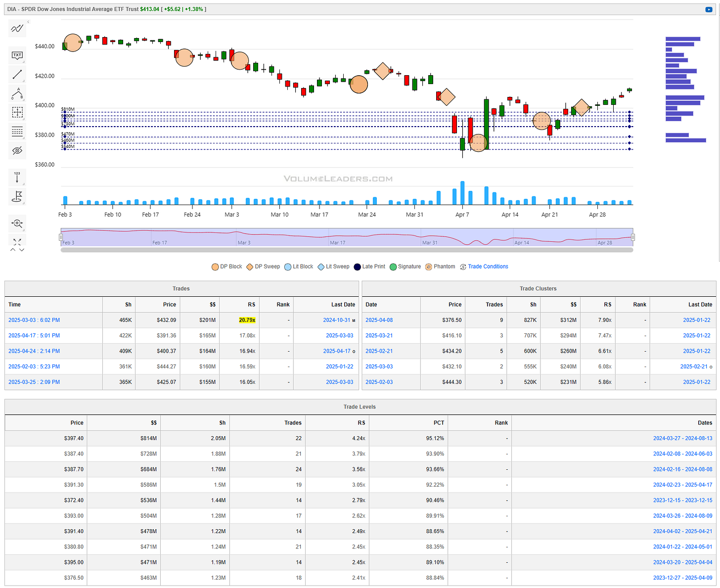Open Last Date 2024-10-31 in the Trades table

pos(337,320)
